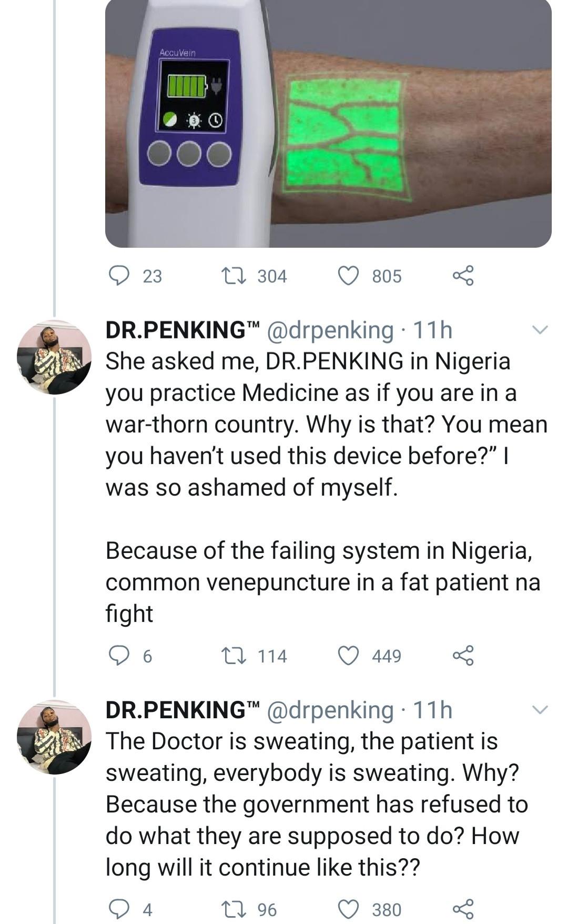Reply to the "Doctor is sweating" tweet
Image resolution: width=568 pixels, height=924 pixels.
click(x=119, y=909)
